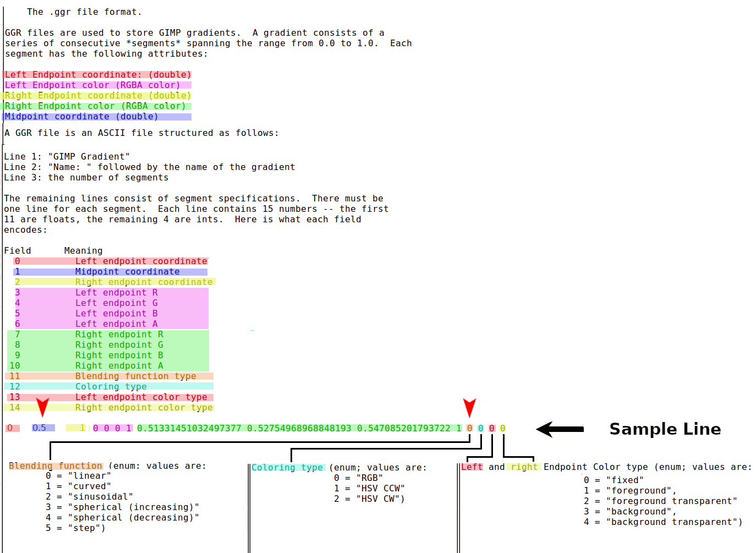Click the black arrow pointing at sample line

(x=560, y=429)
